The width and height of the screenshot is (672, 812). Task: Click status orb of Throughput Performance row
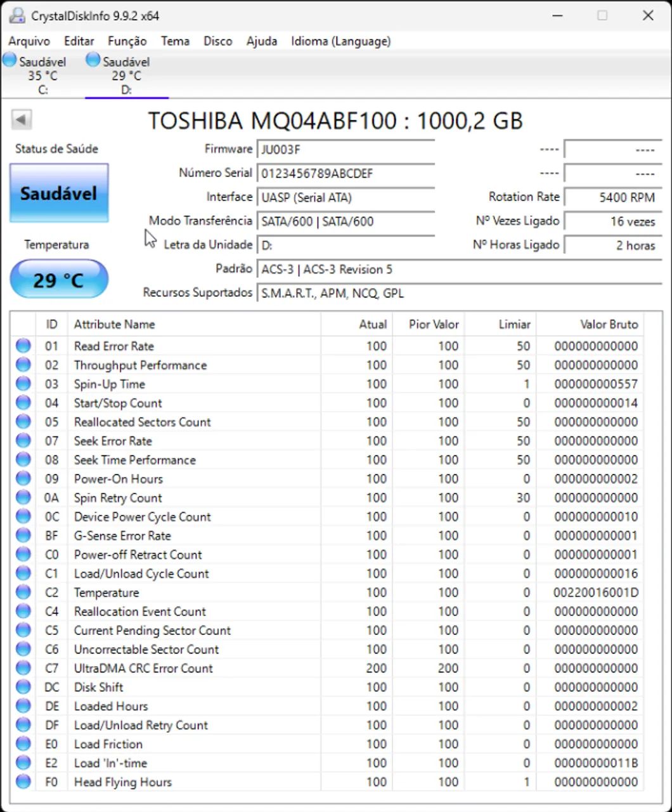point(23,365)
